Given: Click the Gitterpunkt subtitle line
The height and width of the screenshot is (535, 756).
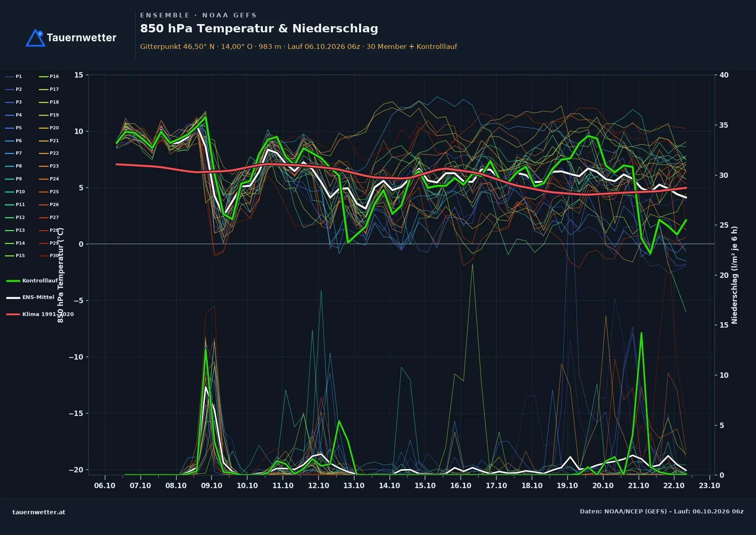Looking at the screenshot, I should click(298, 46).
